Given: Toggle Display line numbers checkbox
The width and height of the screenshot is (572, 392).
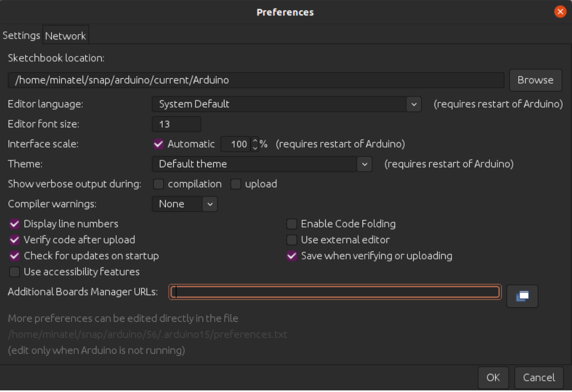Looking at the screenshot, I should click(15, 224).
